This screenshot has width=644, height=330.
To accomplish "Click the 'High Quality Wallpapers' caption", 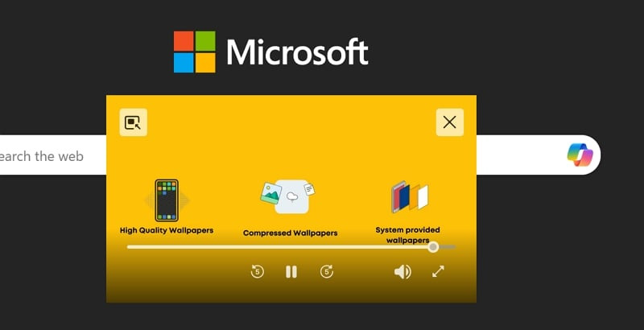I will pos(167,230).
